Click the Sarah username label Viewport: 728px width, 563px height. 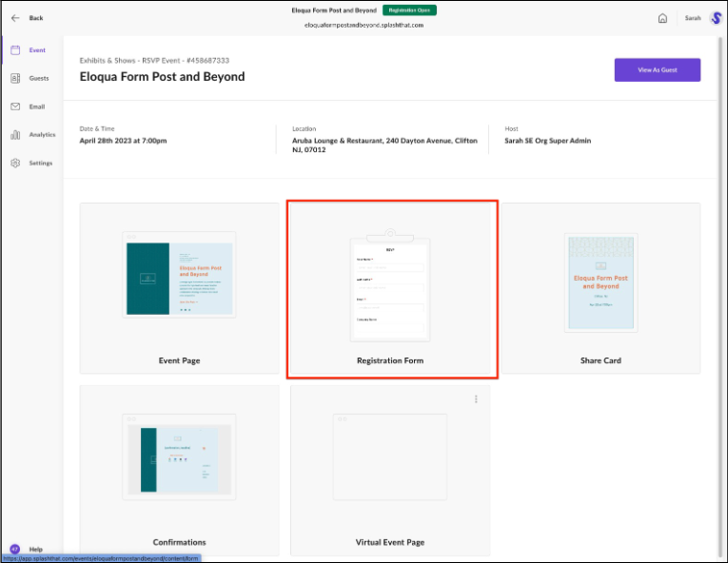point(693,18)
